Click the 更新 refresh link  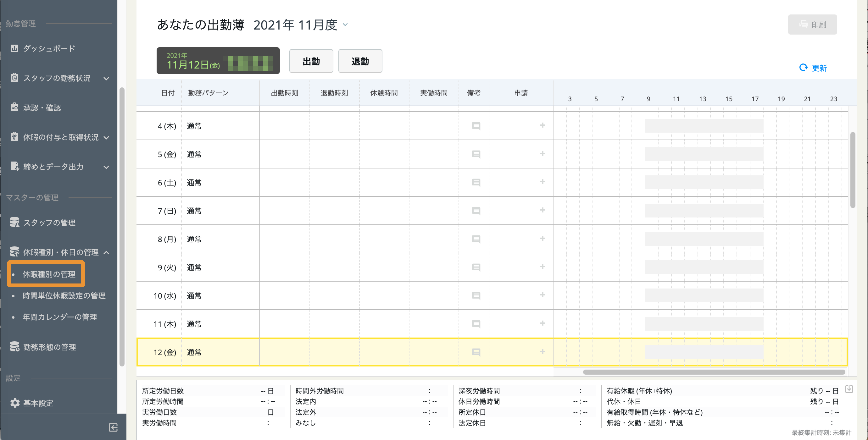click(819, 68)
